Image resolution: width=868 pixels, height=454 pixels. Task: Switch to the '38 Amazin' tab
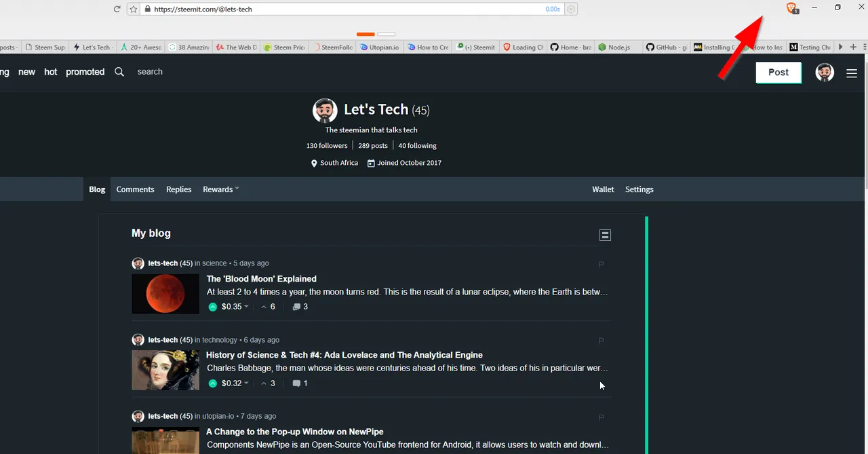pos(189,48)
